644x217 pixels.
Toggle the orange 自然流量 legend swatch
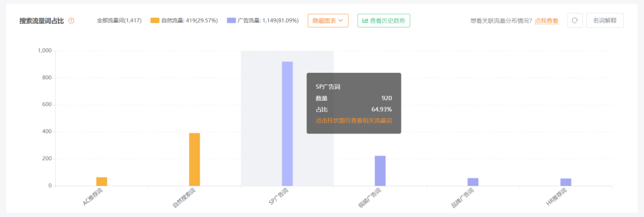pyautogui.click(x=155, y=20)
